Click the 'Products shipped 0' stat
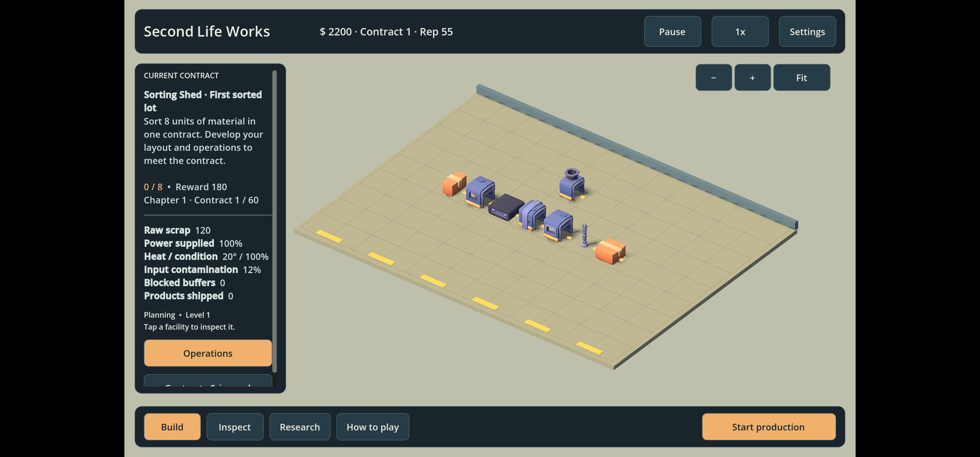 (188, 296)
